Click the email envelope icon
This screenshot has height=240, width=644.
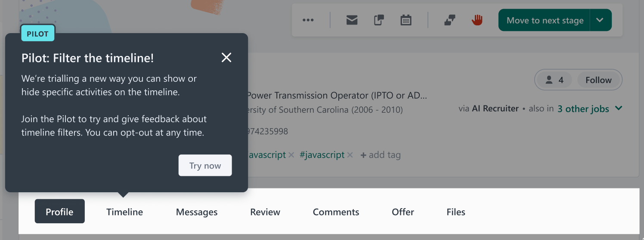tap(352, 20)
